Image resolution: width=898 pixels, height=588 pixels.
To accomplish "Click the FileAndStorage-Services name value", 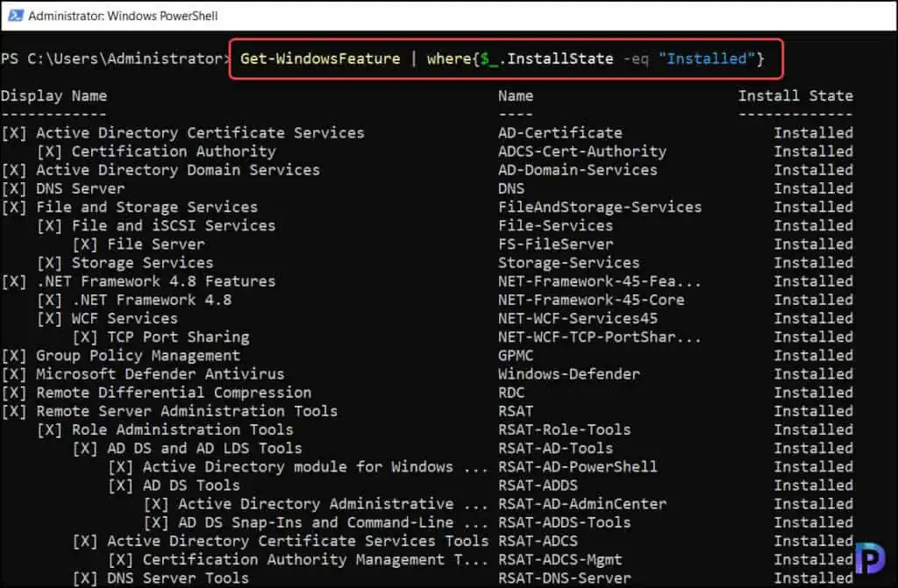I will pyautogui.click(x=600, y=208).
